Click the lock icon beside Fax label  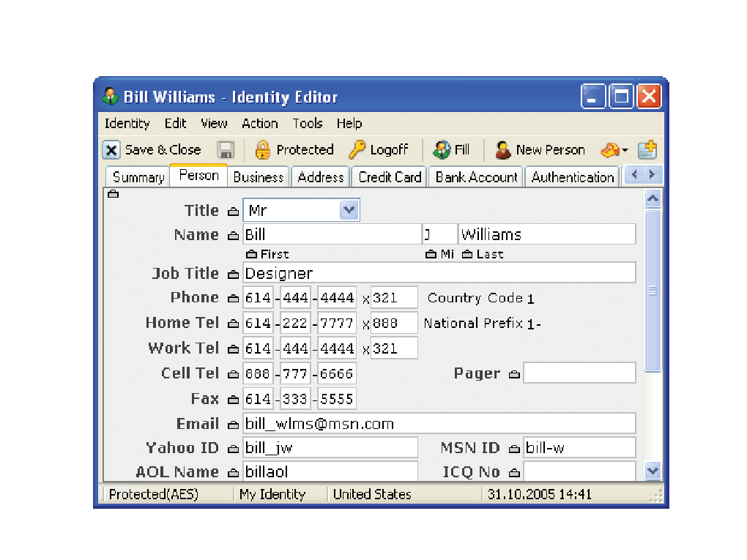pyautogui.click(x=233, y=400)
